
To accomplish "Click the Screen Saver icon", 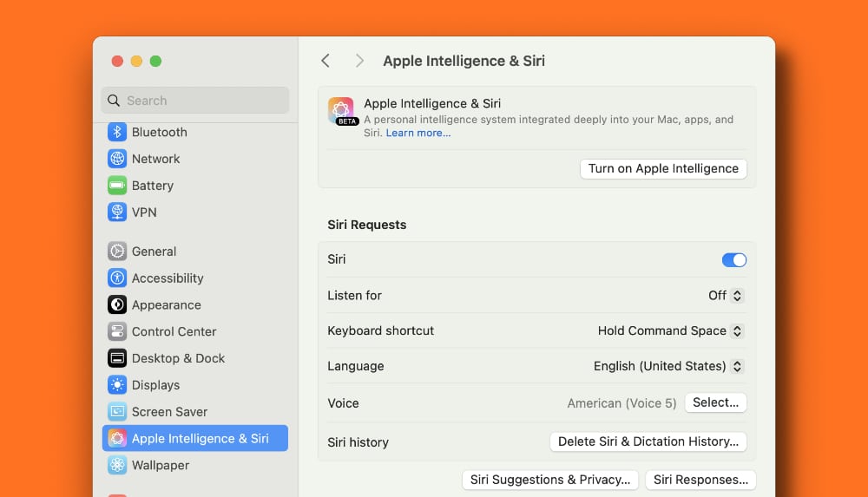I will pos(117,412).
